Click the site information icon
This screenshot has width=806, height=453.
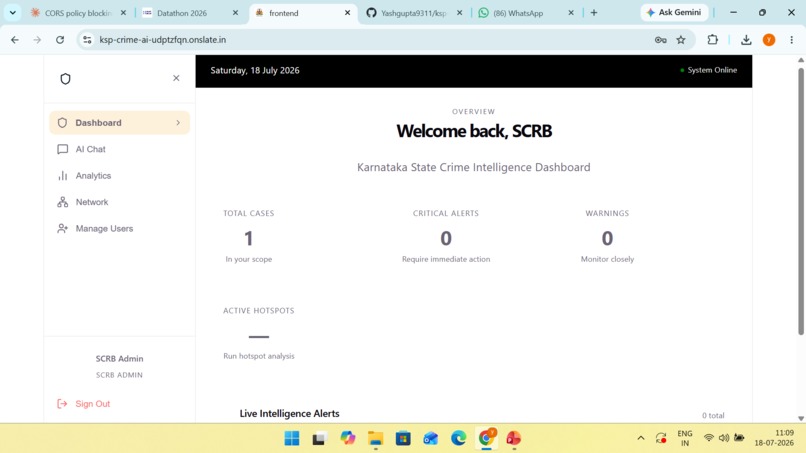click(x=87, y=40)
